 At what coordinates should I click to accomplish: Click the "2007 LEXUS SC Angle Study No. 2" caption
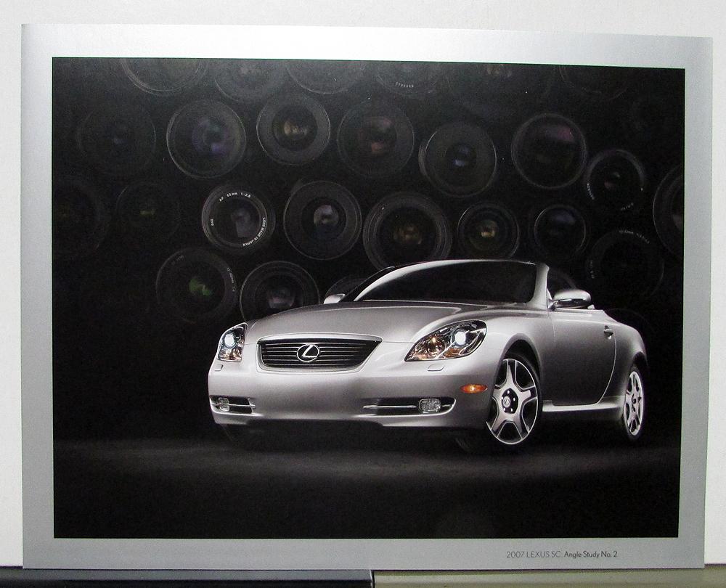click(562, 554)
